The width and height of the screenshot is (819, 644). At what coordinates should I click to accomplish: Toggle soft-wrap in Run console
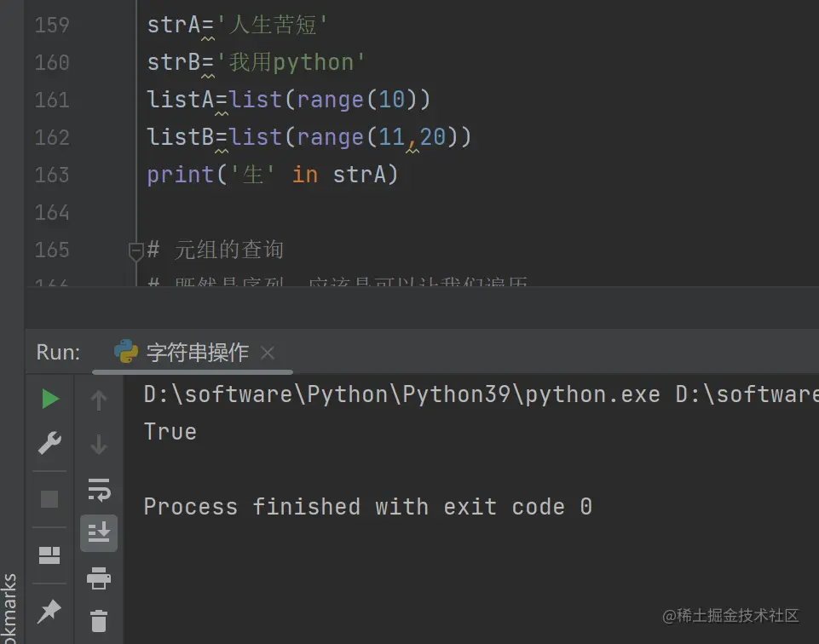(99, 490)
